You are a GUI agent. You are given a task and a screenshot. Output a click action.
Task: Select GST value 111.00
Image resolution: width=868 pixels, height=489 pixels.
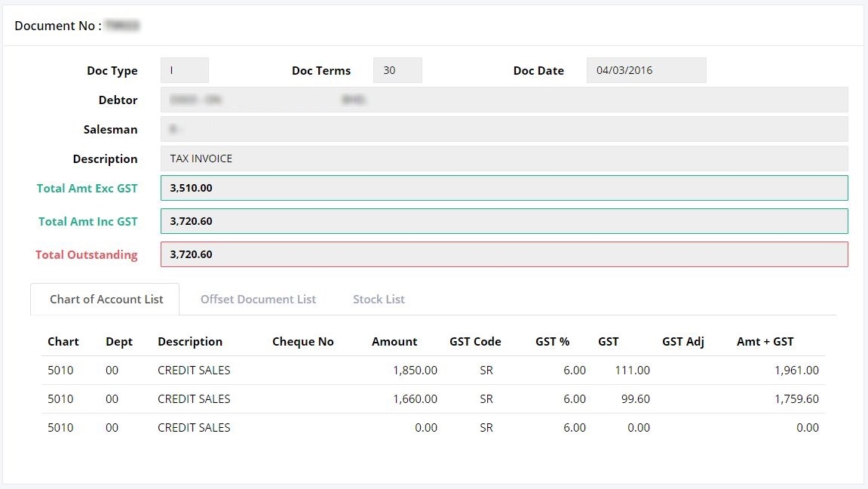[x=632, y=370]
